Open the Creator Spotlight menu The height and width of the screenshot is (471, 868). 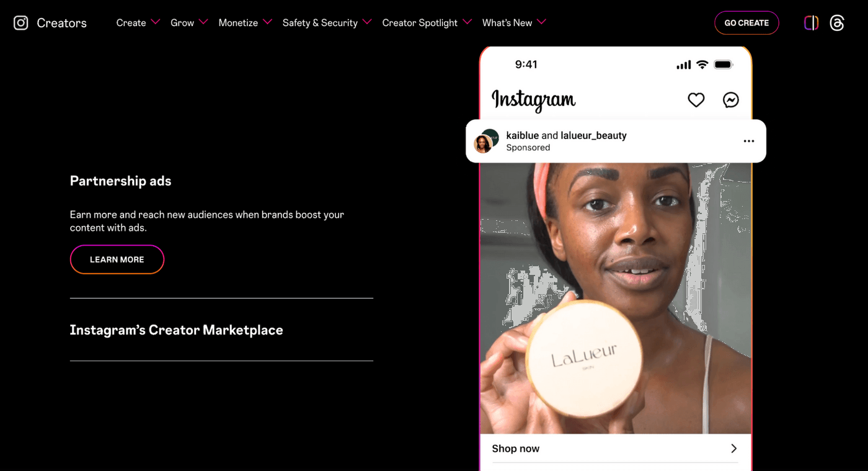[427, 23]
